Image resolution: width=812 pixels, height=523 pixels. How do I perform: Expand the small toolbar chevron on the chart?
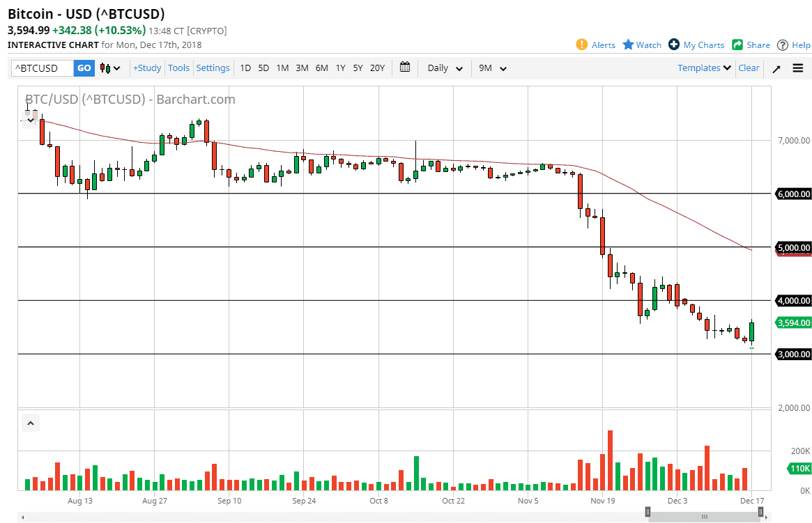tap(30, 119)
